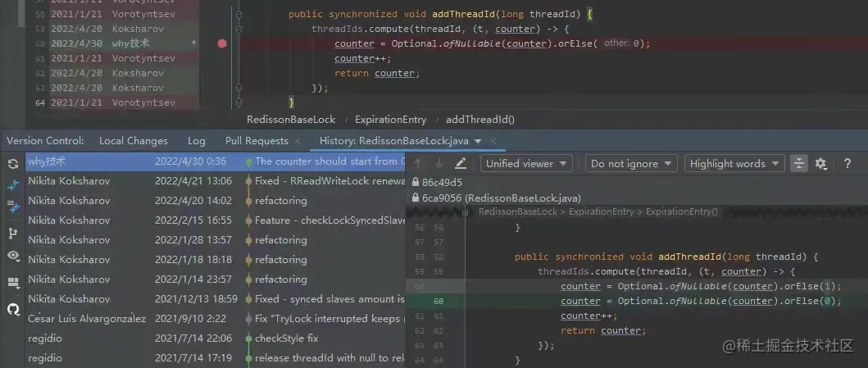Open the Do not ignore dropdown
868x368 pixels.
[x=631, y=163]
